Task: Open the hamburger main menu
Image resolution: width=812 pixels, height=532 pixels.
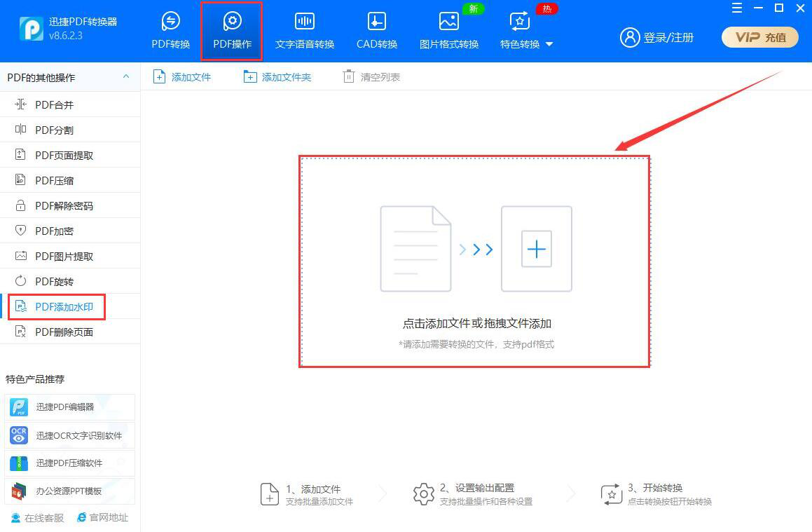Action: pos(737,8)
